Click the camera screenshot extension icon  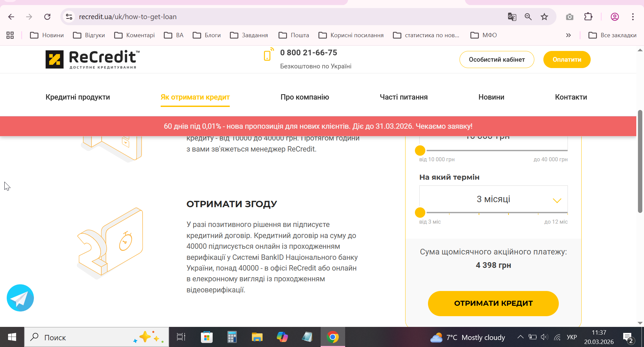[570, 17]
